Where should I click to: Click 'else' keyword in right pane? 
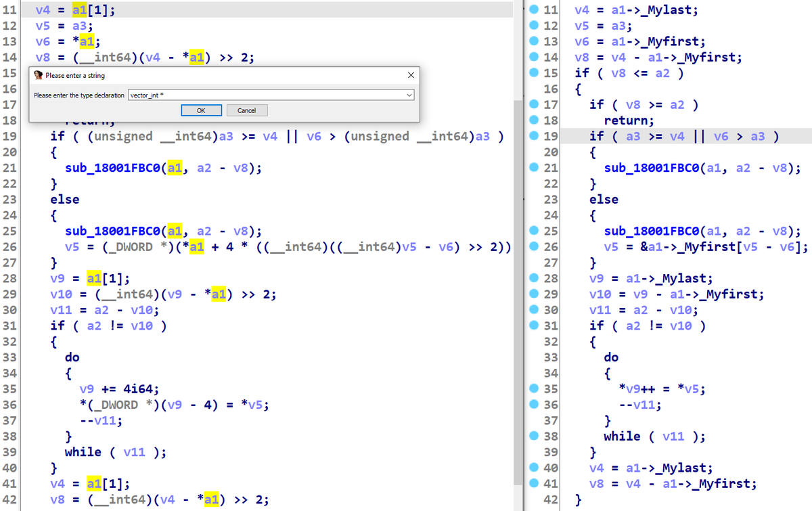click(604, 199)
